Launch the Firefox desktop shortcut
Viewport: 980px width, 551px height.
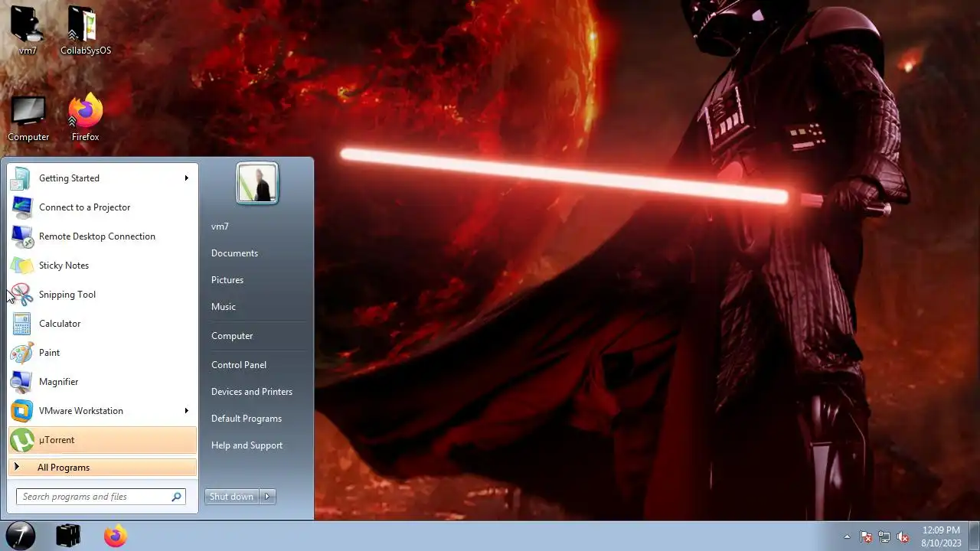86,118
